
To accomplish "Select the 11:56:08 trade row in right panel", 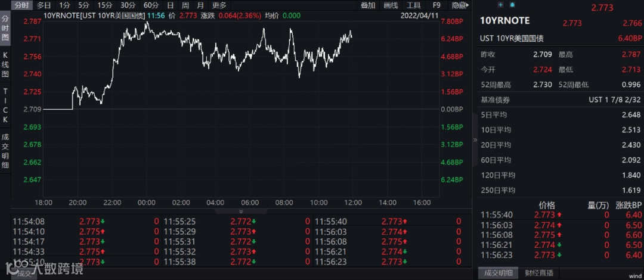I will click(561, 235).
